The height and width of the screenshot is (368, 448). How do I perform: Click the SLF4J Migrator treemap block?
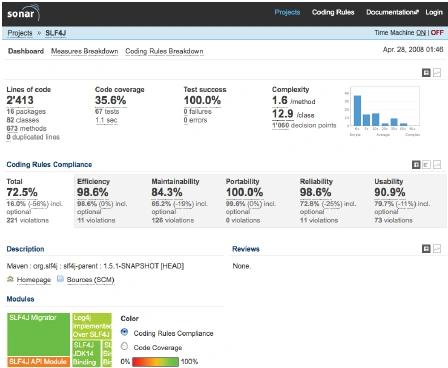tap(38, 334)
